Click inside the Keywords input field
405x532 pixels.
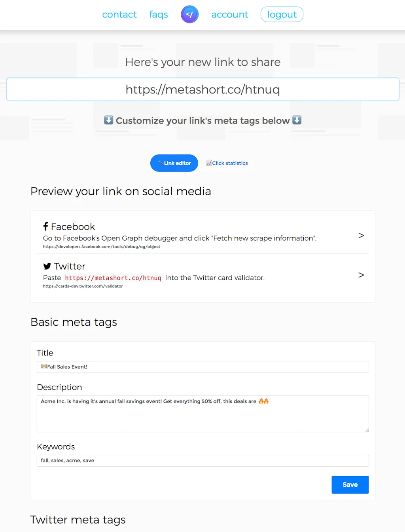click(x=202, y=460)
